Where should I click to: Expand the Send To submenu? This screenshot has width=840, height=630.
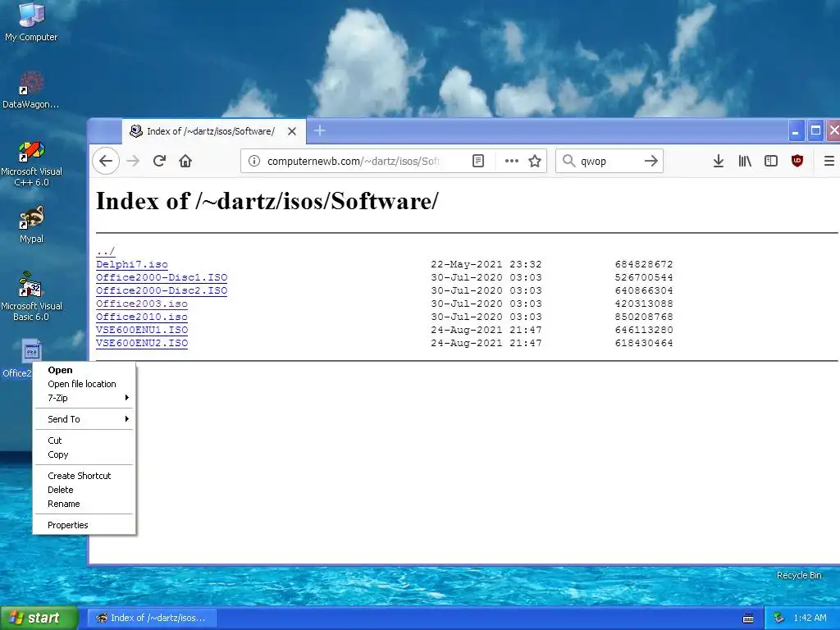[84, 419]
